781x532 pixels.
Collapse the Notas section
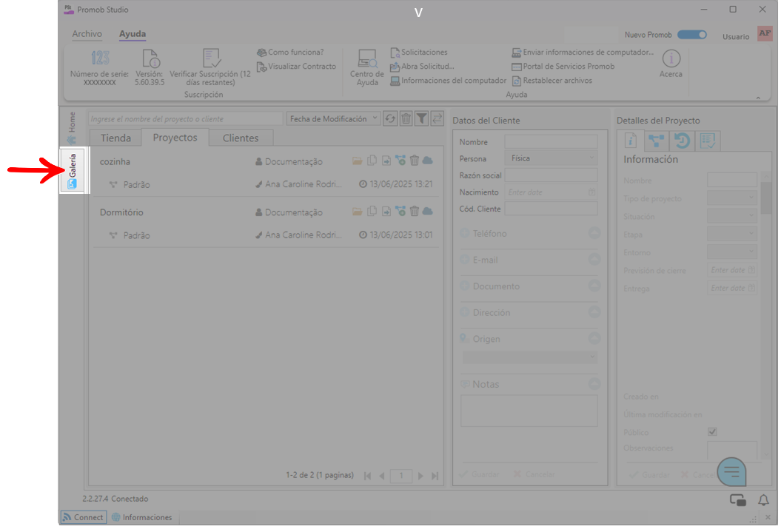[x=594, y=384]
